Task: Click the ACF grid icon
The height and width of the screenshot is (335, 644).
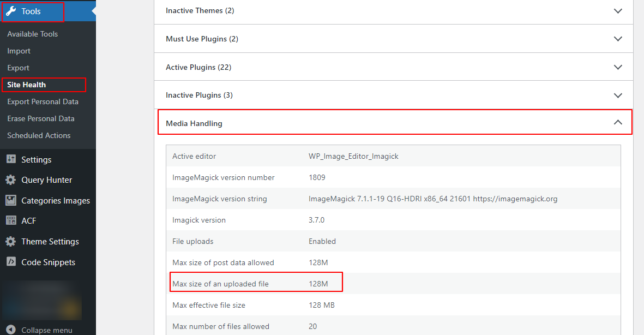Action: (x=11, y=220)
